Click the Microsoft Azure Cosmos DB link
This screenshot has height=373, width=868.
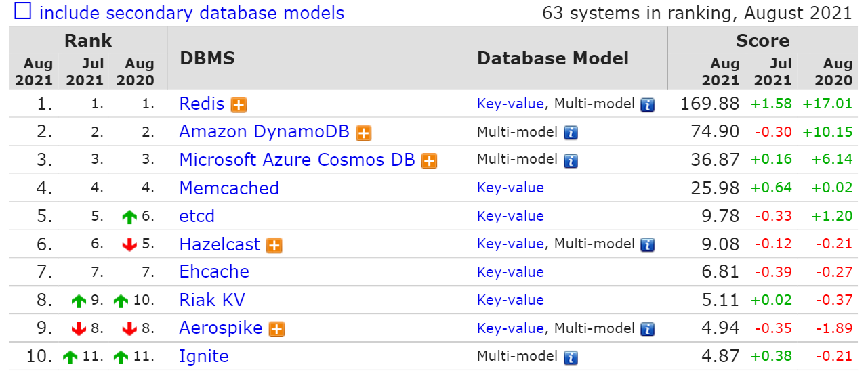click(297, 160)
